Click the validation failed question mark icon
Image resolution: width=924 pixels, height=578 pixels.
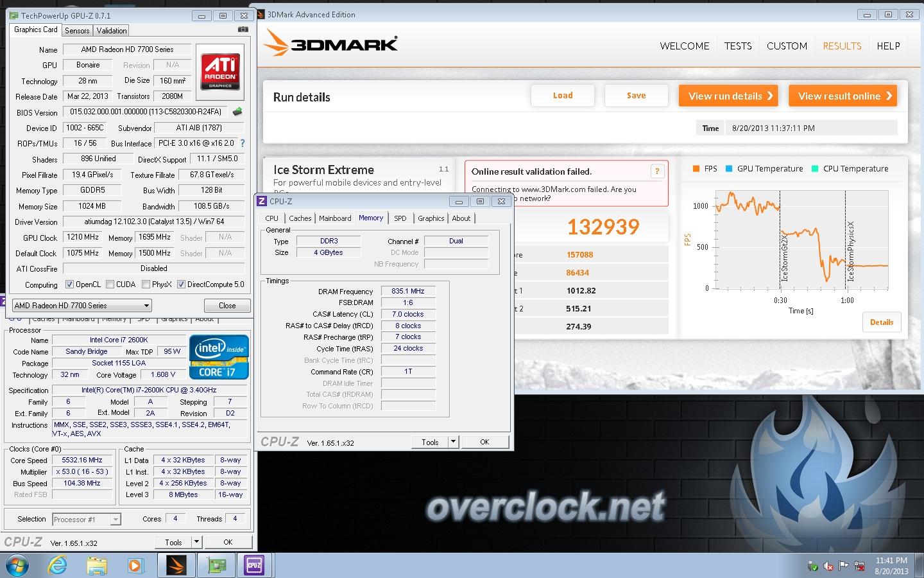[x=656, y=171]
